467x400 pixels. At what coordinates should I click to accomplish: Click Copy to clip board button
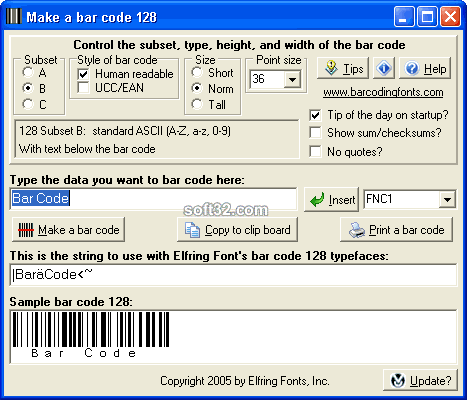pos(237,230)
